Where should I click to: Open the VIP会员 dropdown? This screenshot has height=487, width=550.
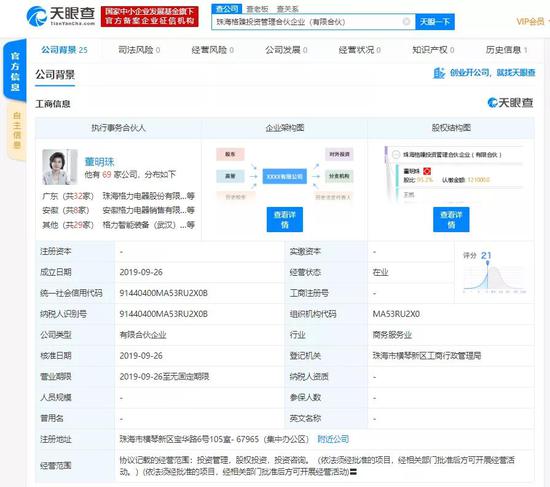pos(532,22)
